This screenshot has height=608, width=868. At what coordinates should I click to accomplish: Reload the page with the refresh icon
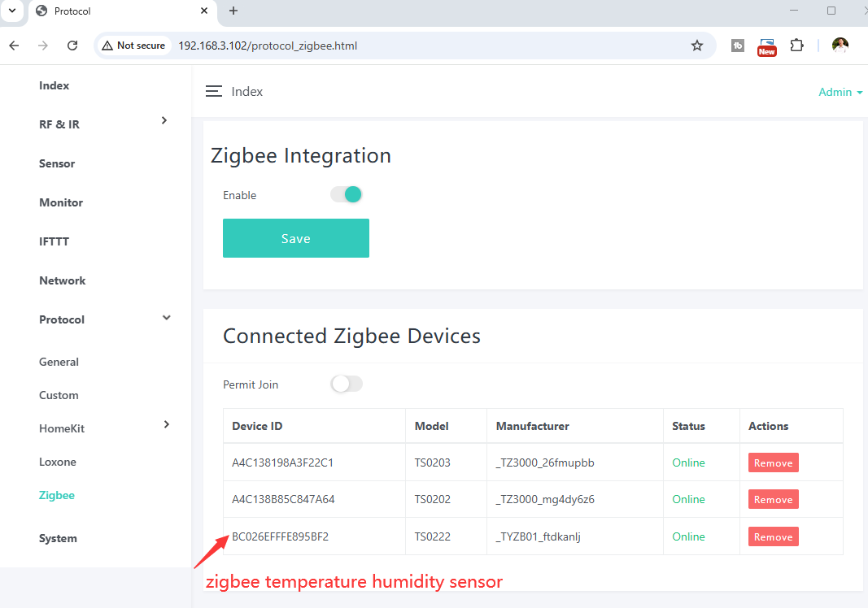pyautogui.click(x=72, y=46)
